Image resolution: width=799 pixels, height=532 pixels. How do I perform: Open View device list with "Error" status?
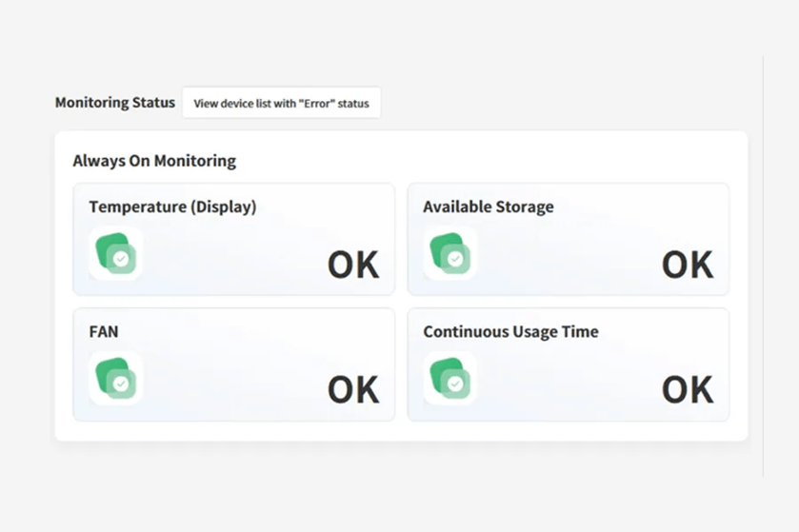point(281,104)
